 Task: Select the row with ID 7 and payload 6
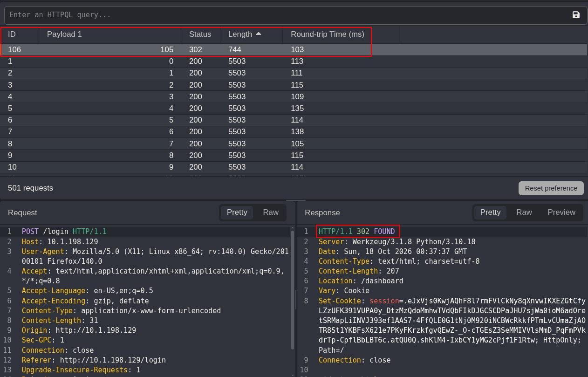(294, 132)
